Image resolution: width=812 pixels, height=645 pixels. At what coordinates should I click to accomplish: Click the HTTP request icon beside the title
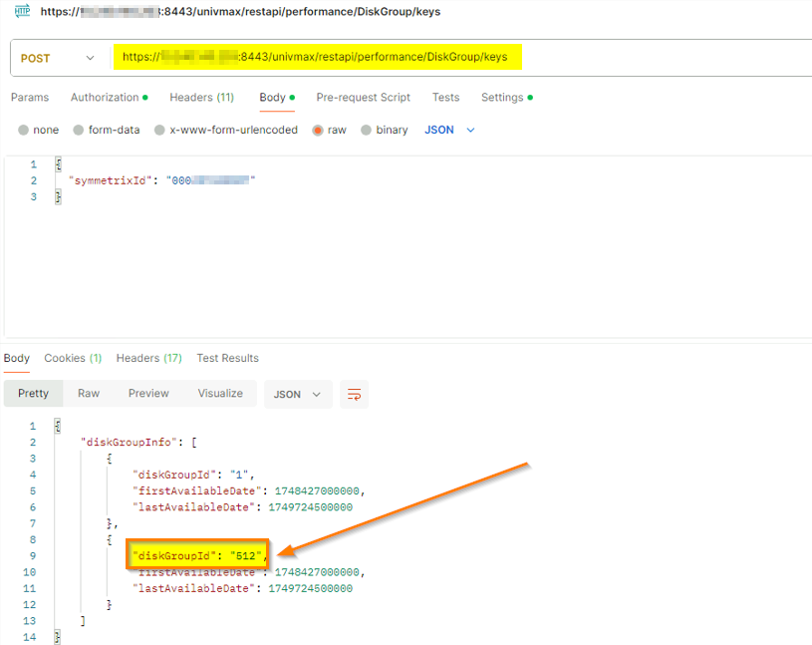[x=22, y=11]
